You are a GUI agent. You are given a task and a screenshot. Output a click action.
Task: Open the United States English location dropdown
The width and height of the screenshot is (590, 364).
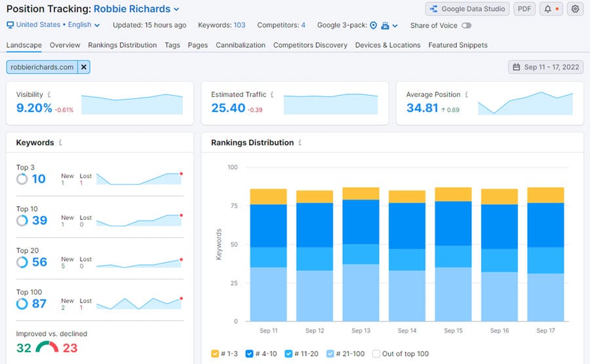(x=53, y=26)
